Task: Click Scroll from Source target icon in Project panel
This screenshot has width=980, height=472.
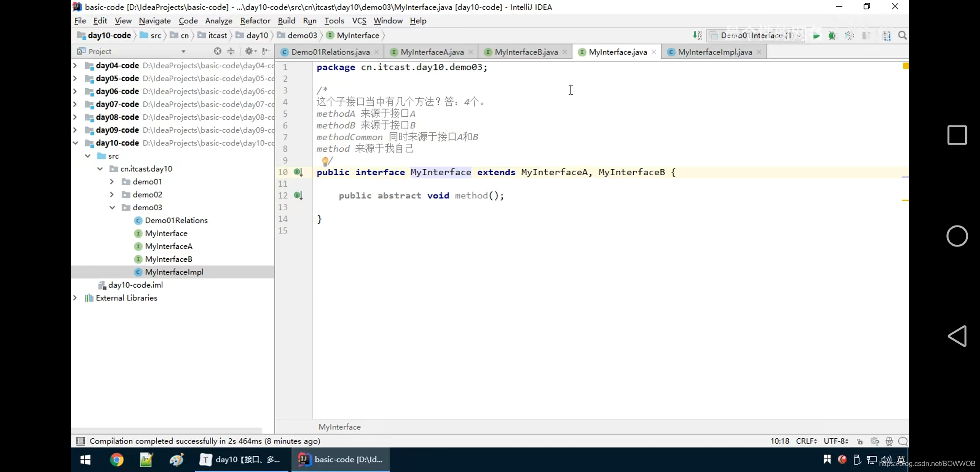Action: [217, 51]
